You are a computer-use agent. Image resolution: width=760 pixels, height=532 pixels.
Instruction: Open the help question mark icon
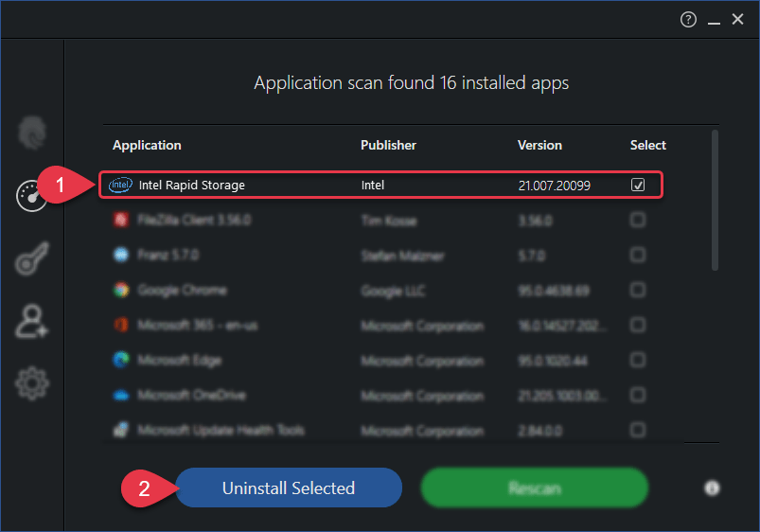688,19
